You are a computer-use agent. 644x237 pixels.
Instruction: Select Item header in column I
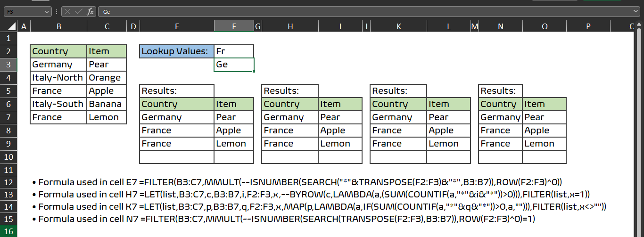pos(340,104)
